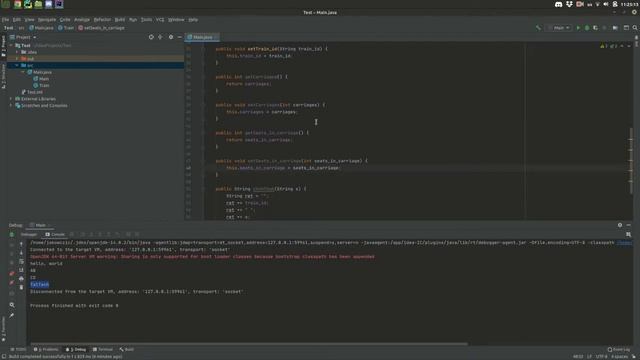This screenshot has height=360, width=640.
Task: Click magnifier icon in Debug left sidebar
Action: pyautogui.click(x=12, y=305)
